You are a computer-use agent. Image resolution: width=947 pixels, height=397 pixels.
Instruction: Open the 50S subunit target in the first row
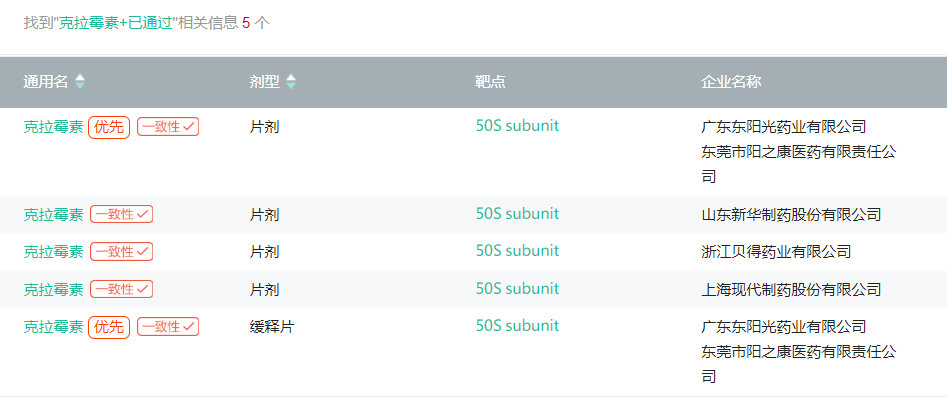tap(518, 126)
